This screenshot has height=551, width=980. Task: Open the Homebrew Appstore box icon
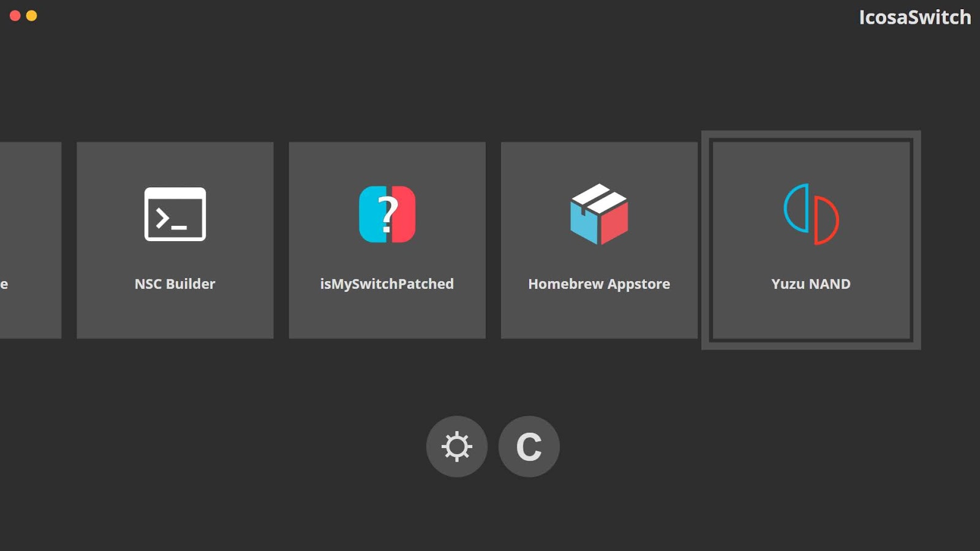[599, 214]
